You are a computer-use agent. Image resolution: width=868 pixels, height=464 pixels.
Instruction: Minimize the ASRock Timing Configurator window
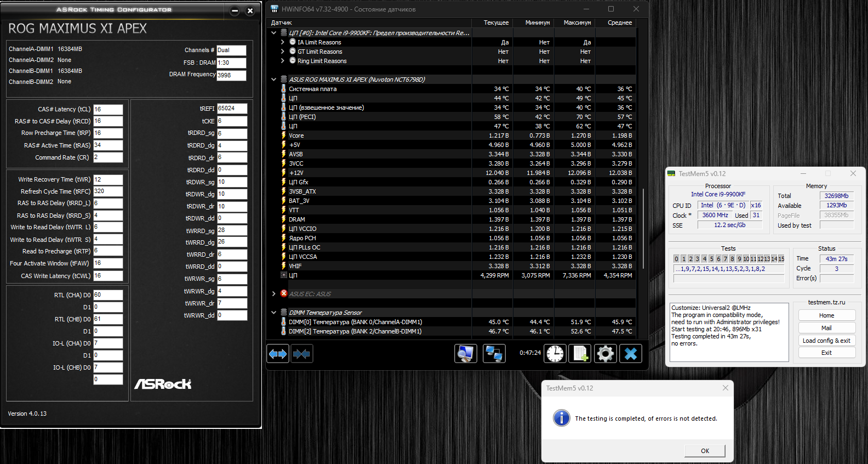(235, 11)
